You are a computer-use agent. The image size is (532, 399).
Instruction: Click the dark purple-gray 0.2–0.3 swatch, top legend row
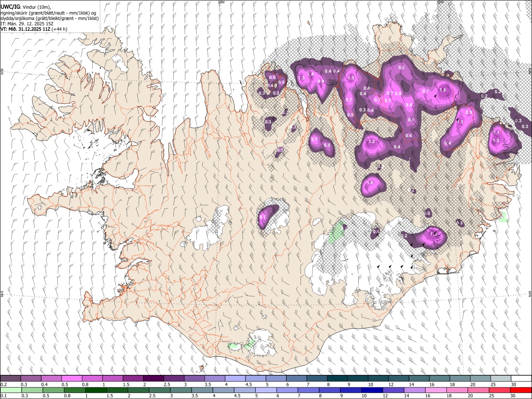(x=10, y=379)
